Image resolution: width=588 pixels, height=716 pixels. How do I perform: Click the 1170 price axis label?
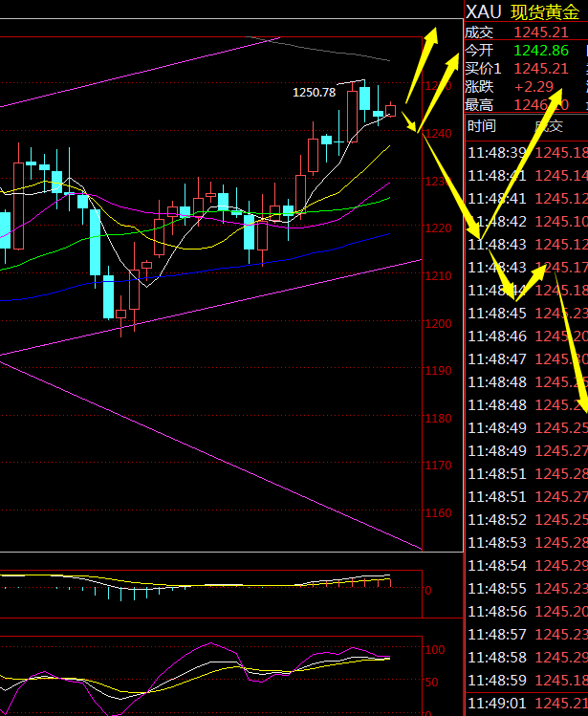coord(438,466)
